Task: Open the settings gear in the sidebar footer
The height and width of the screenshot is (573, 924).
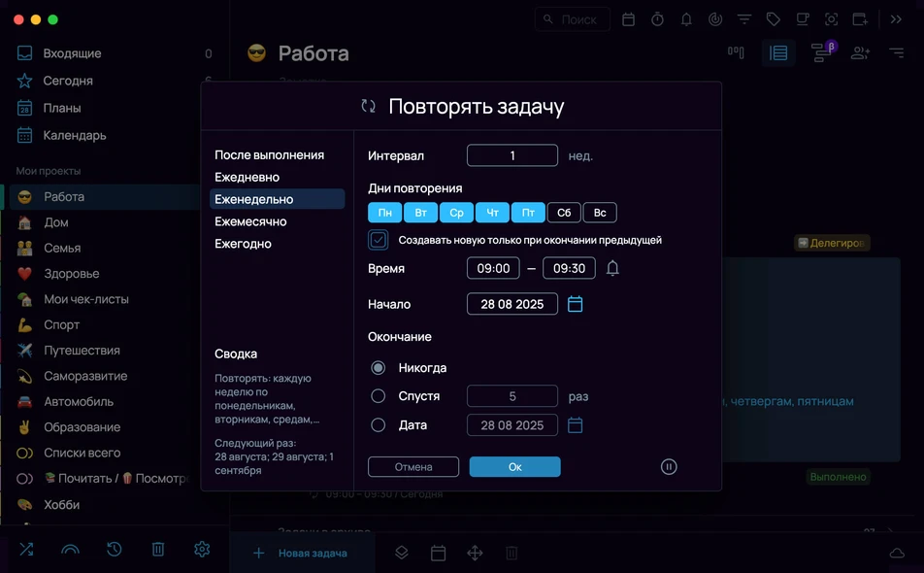Action: click(202, 550)
